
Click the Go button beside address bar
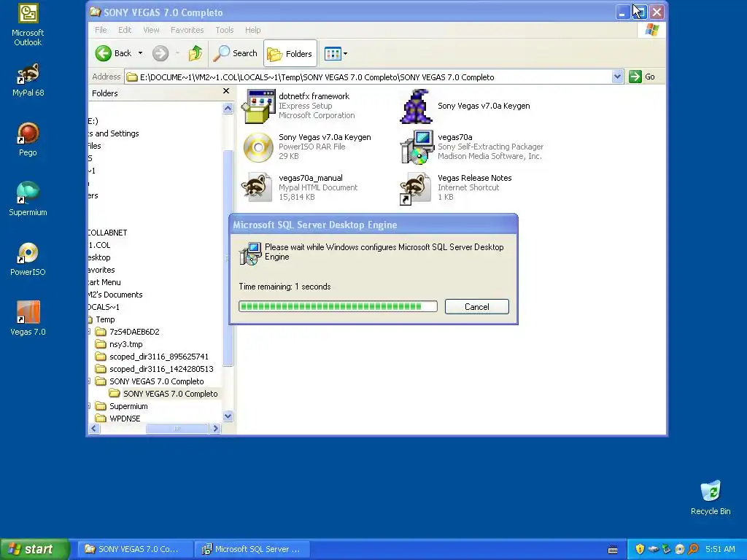(642, 77)
